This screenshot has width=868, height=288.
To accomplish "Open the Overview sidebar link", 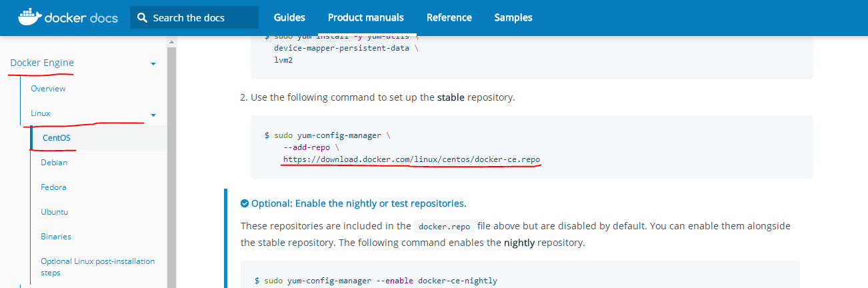I will click(x=48, y=89).
